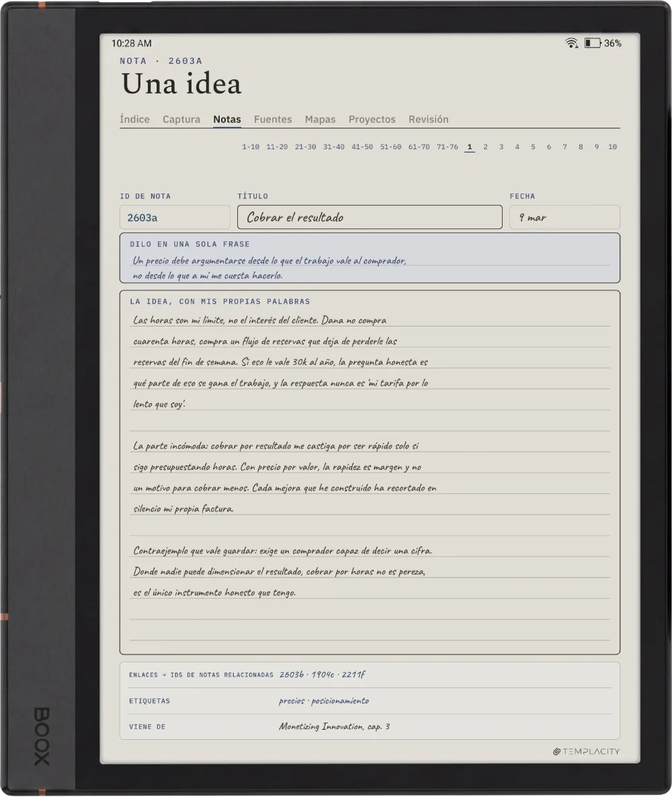Tap the Etiquetas value 'precios · posicionamiento'

[324, 701]
